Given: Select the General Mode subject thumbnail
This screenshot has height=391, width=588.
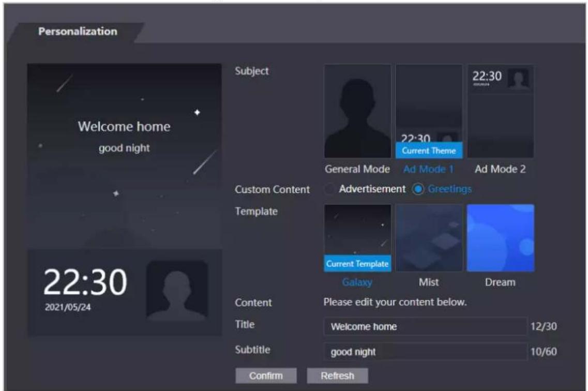Looking at the screenshot, I should pos(357,111).
